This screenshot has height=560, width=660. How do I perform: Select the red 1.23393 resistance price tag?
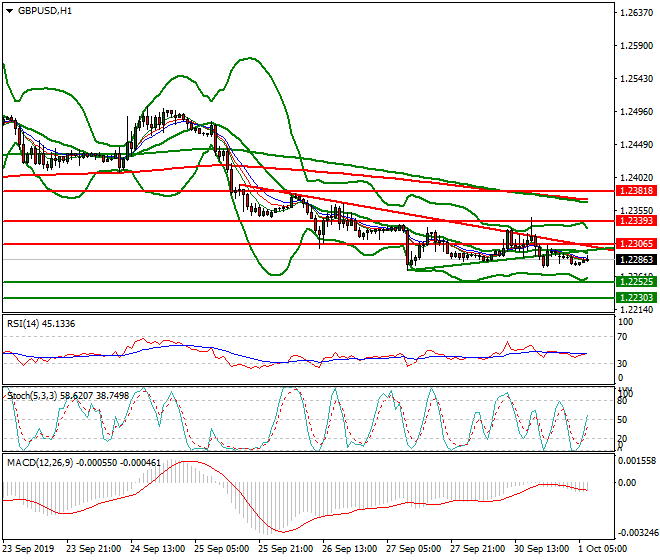(x=636, y=220)
